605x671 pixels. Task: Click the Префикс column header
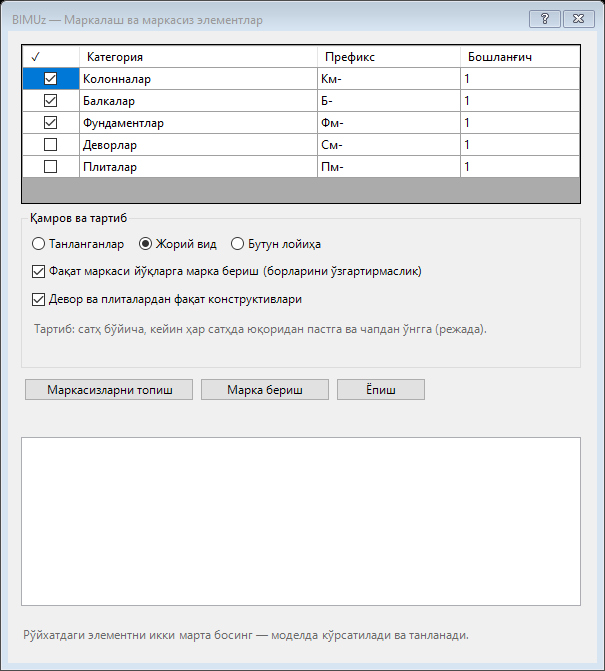[389, 57]
